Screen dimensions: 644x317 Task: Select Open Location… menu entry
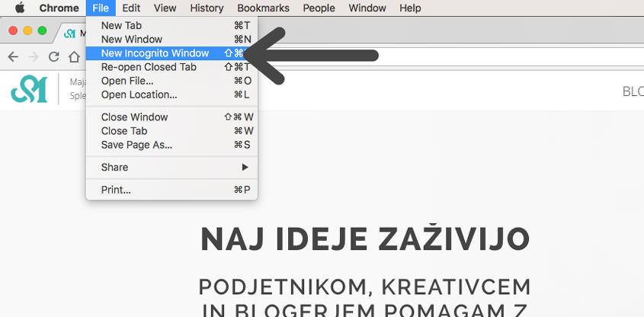pos(171,94)
